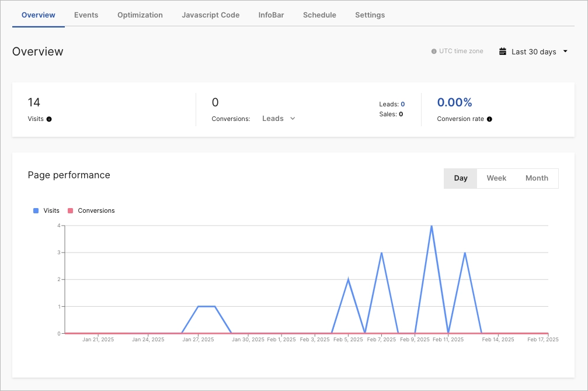Expand the chevron next to Leads selector
This screenshot has width=588, height=391.
[x=292, y=118]
